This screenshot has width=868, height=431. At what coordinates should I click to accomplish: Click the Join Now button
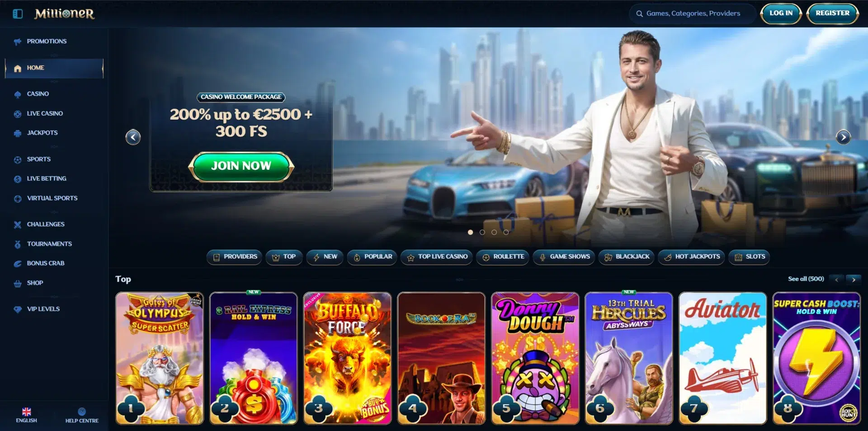241,166
